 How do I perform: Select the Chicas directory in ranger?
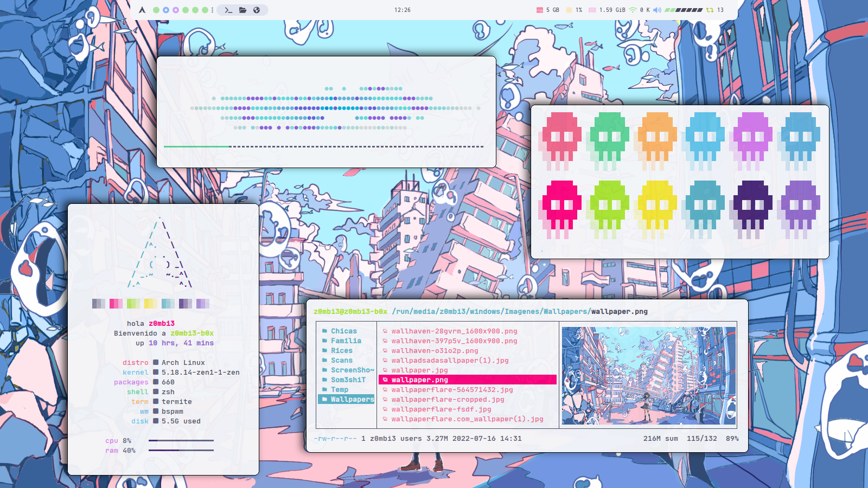coord(344,331)
